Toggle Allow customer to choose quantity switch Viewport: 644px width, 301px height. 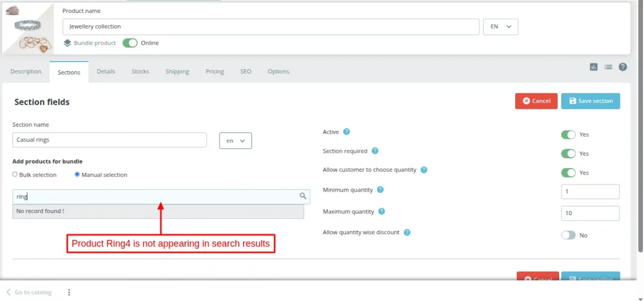[x=568, y=173]
